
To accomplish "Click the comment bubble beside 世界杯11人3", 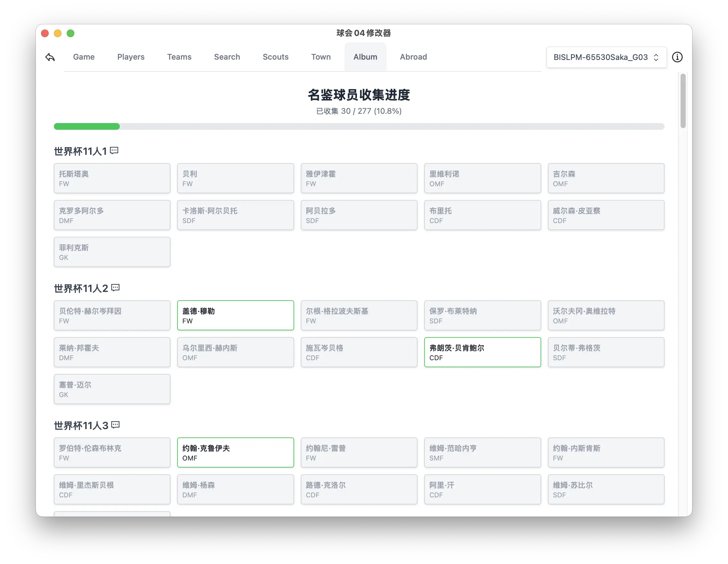I will pyautogui.click(x=115, y=425).
